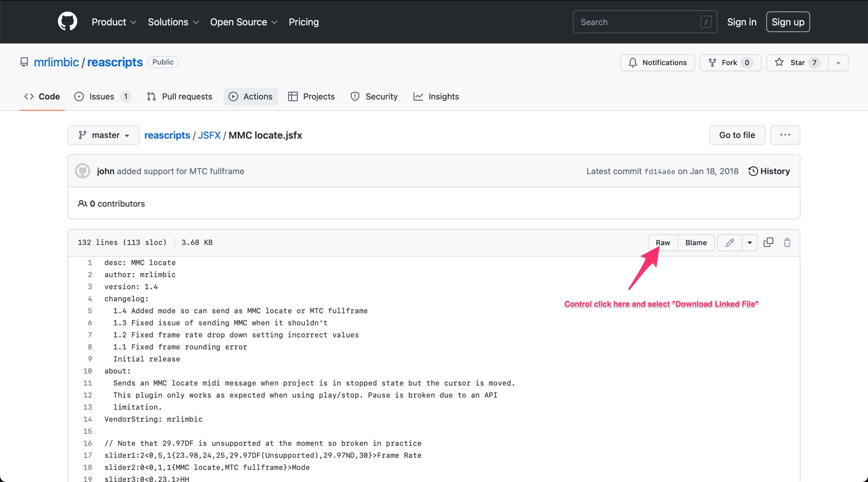Click the code line "author: mrlimbic"
868x482 pixels.
coord(140,275)
